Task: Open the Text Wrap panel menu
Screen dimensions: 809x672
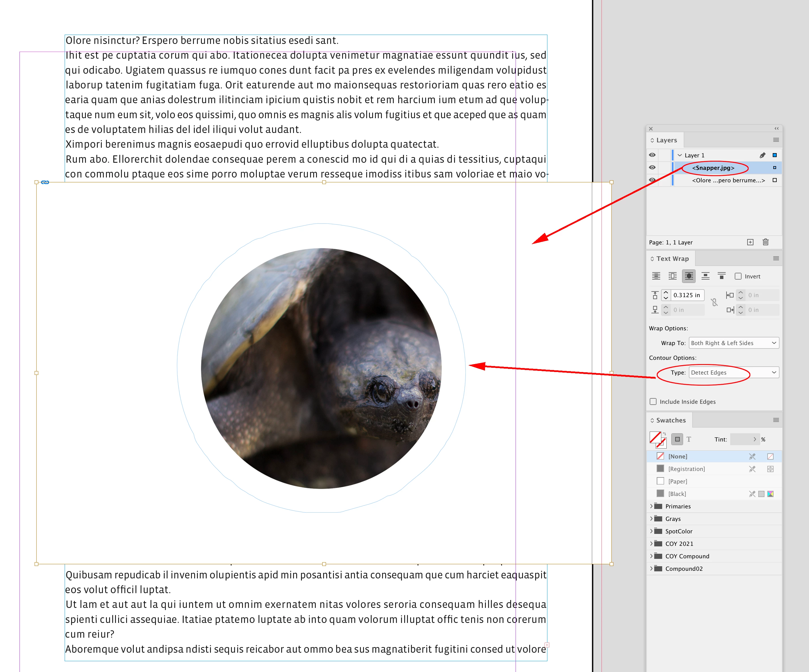Action: (776, 259)
